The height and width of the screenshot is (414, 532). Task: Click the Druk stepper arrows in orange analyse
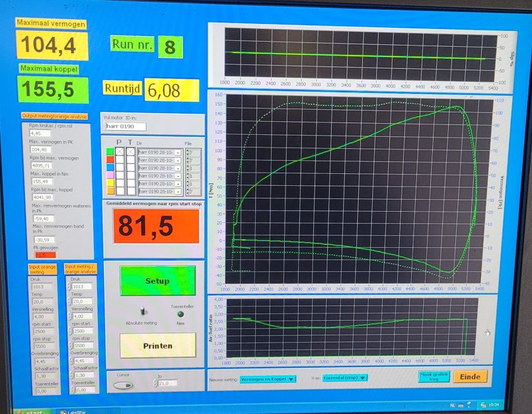coord(67,287)
